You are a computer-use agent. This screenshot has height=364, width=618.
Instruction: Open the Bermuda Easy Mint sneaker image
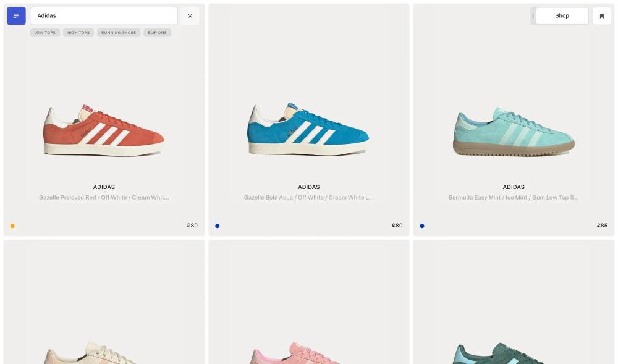click(x=514, y=132)
